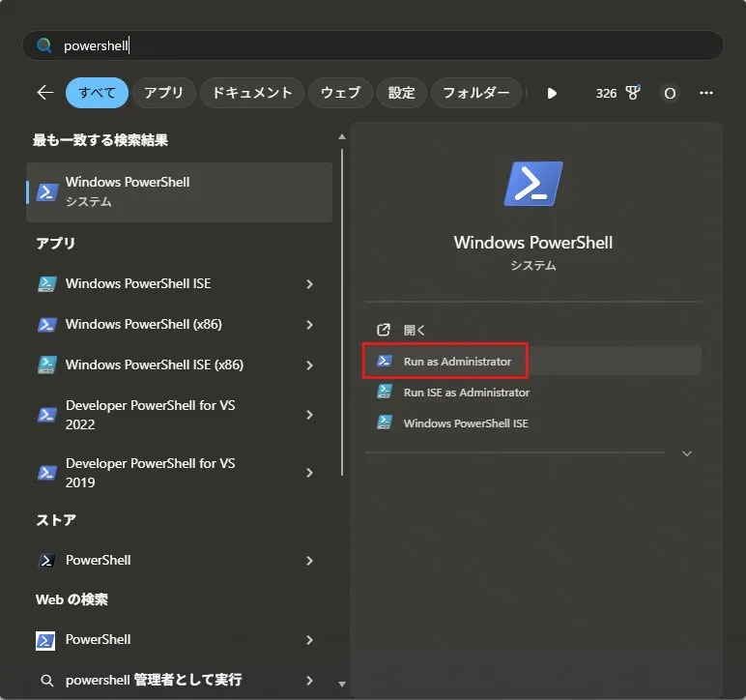
Task: Click the rewards trophy icon beside 326
Action: click(x=632, y=92)
